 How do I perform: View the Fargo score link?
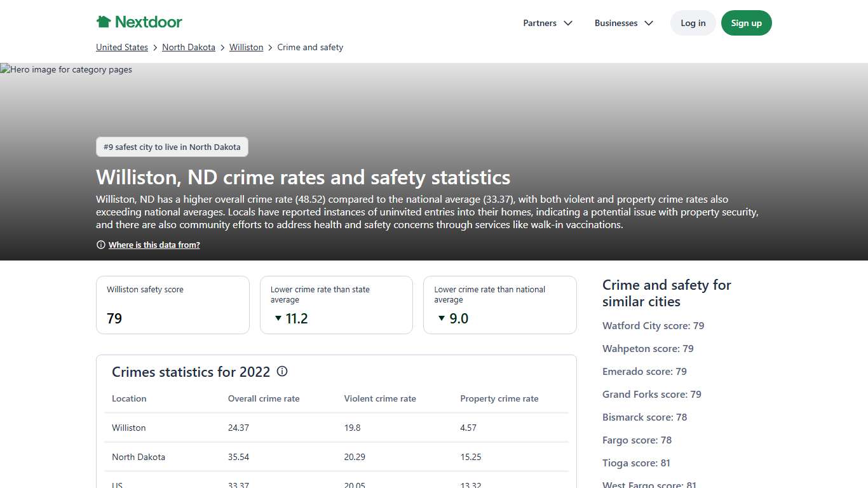point(637,440)
